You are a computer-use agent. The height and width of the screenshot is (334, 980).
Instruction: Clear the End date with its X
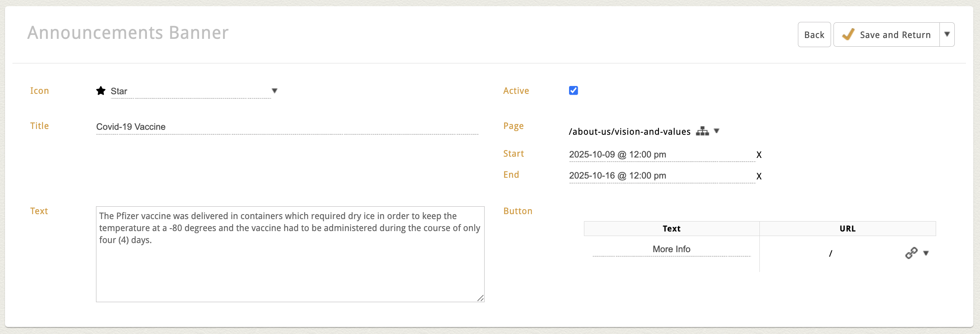pyautogui.click(x=759, y=176)
